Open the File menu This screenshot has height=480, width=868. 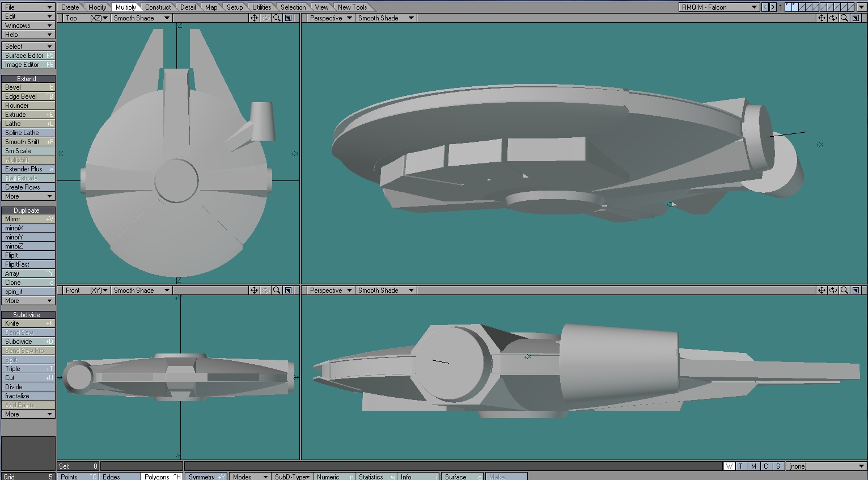pos(28,7)
